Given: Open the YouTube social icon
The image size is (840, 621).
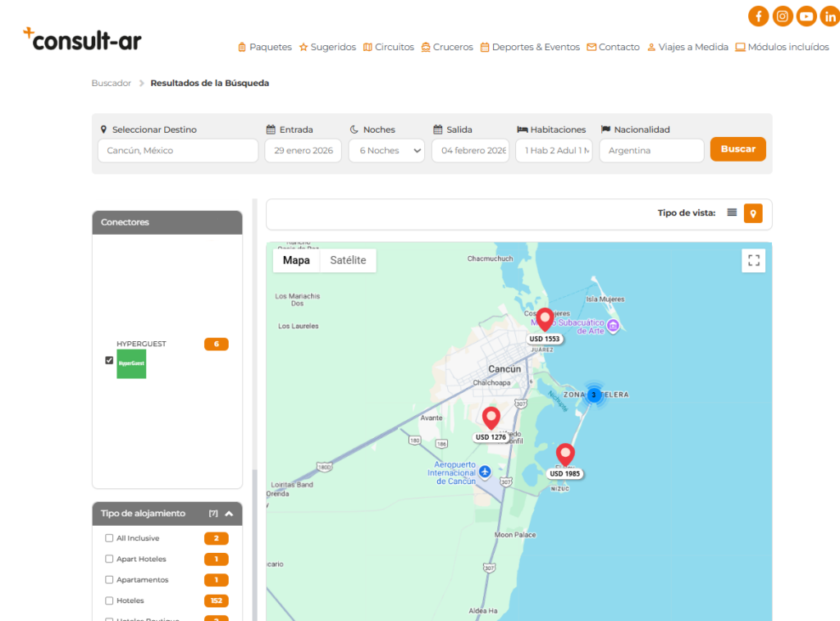Looking at the screenshot, I should tap(806, 16).
